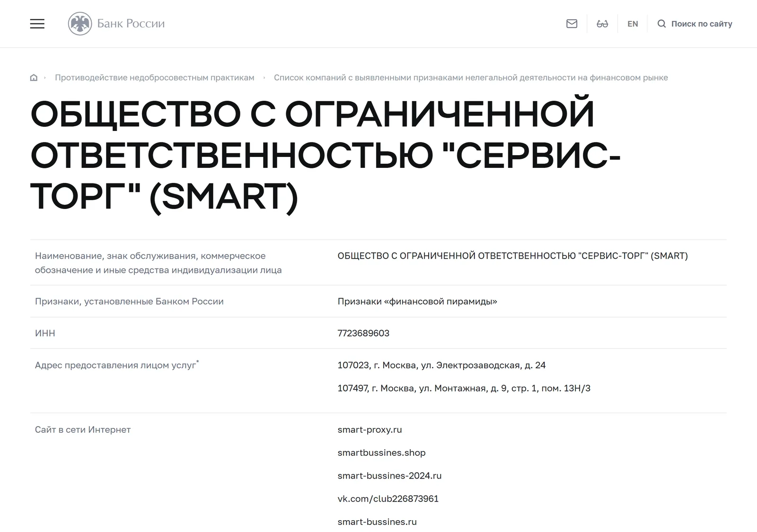
Task: Click 'Сайт в сети Интернет' label
Action: [83, 430]
